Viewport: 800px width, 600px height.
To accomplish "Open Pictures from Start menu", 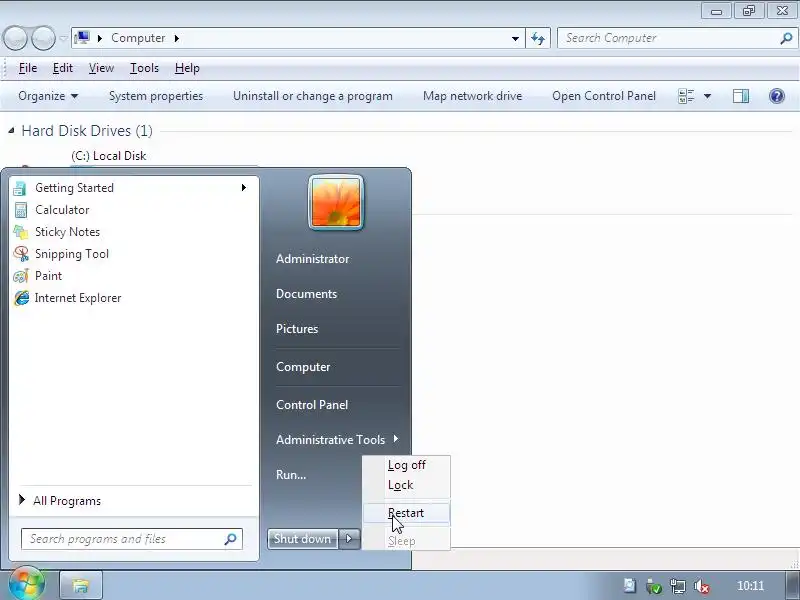I will click(297, 329).
